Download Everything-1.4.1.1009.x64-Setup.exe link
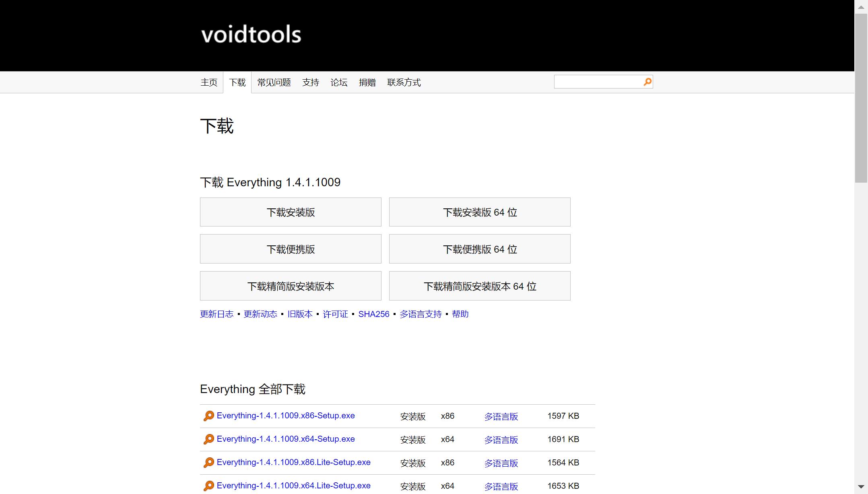 pos(286,439)
